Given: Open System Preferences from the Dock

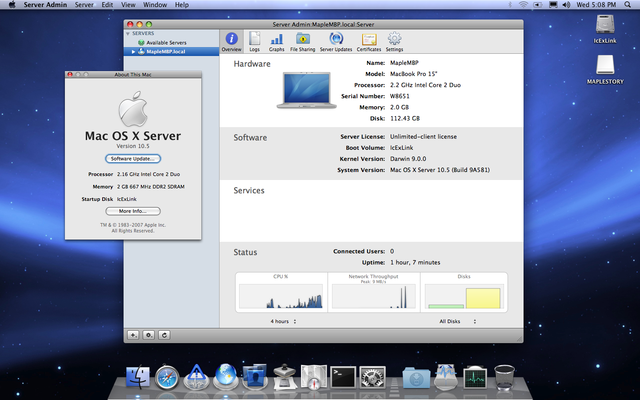Looking at the screenshot, I should [372, 377].
